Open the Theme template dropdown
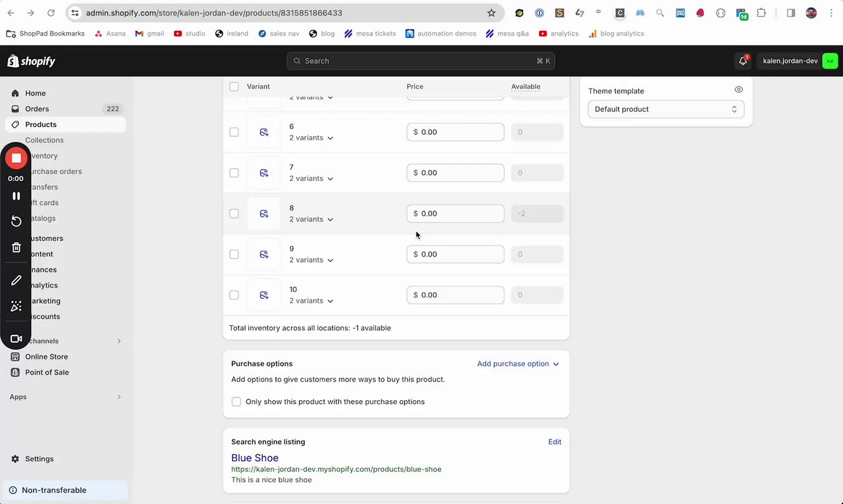 coord(666,109)
